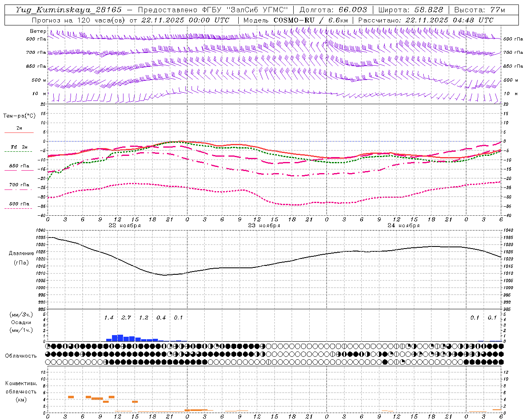525x420 pixels.
Task: Click the '(мм/1ч.)' precipitation unit label
Action: pos(21,330)
